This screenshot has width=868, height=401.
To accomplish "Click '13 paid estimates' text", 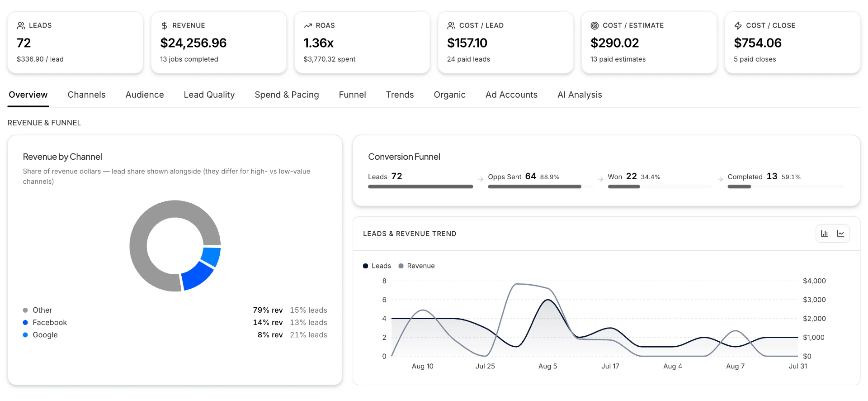I will tap(618, 59).
